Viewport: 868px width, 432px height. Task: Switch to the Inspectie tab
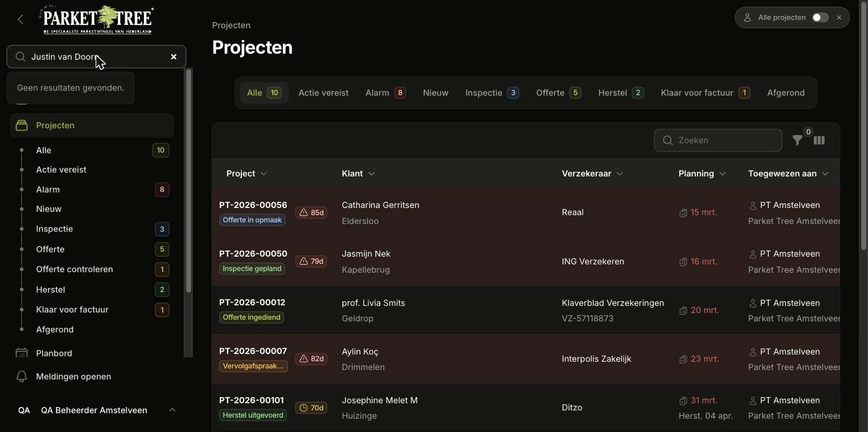click(x=492, y=92)
